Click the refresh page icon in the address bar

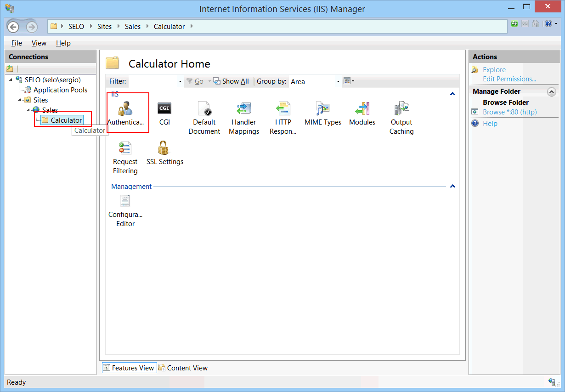514,23
